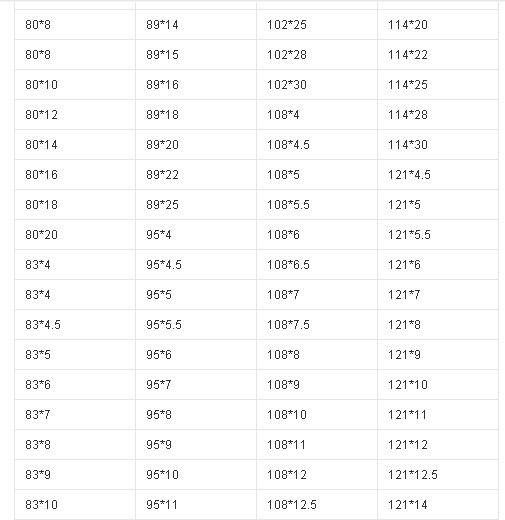
Task: Select the 114*20 cell
Action: 438,25
